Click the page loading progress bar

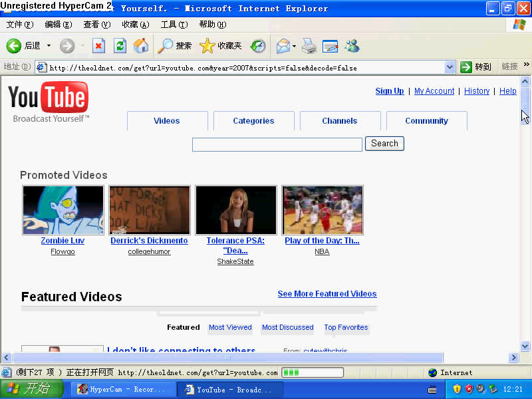click(313, 372)
